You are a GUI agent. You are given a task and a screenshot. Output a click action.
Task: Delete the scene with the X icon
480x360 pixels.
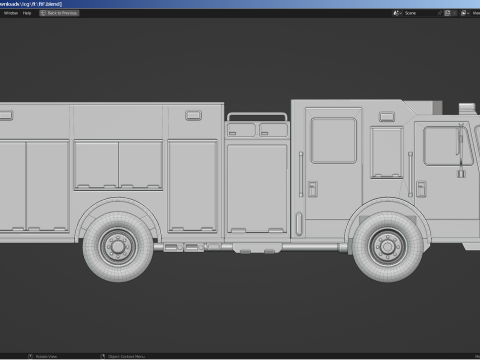tap(454, 13)
